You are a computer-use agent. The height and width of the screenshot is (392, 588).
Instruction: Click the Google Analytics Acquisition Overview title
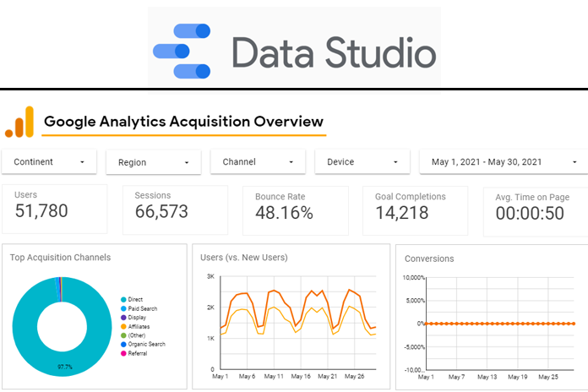point(182,122)
